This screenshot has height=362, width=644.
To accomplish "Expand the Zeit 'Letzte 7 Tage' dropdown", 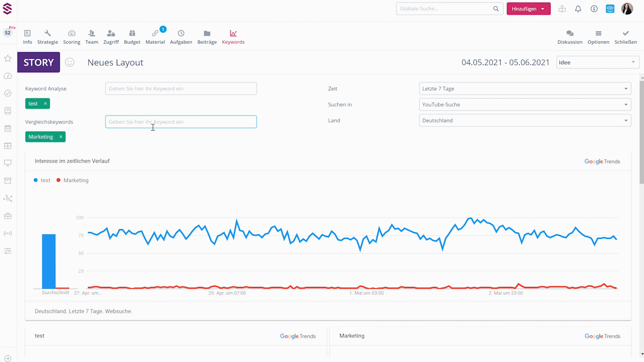I will coord(525,88).
